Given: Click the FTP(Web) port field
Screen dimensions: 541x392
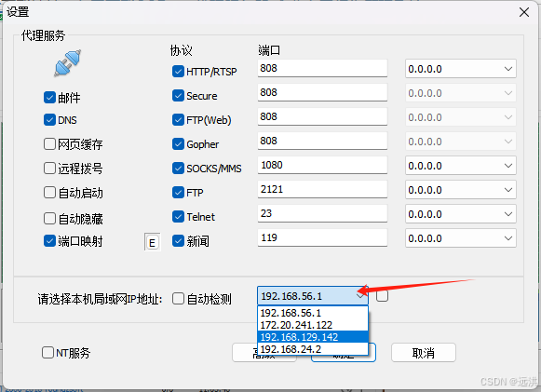Looking at the screenshot, I should (322, 116).
